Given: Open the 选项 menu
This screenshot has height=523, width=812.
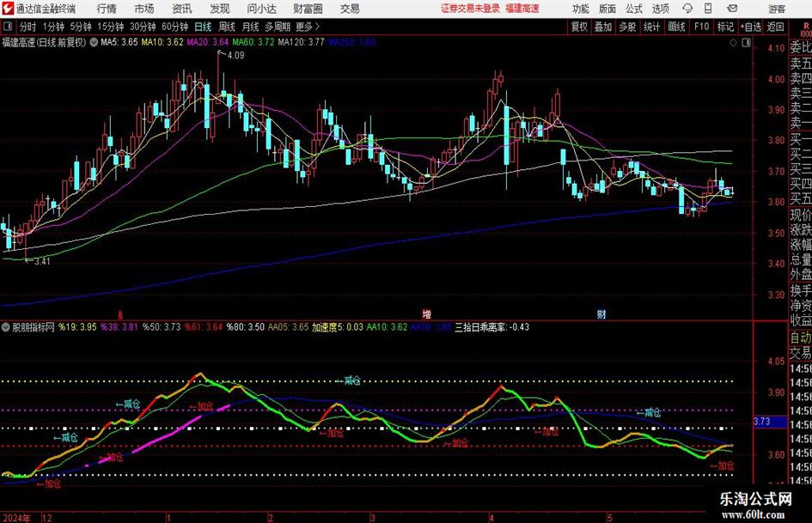Looking at the screenshot, I should 660,9.
